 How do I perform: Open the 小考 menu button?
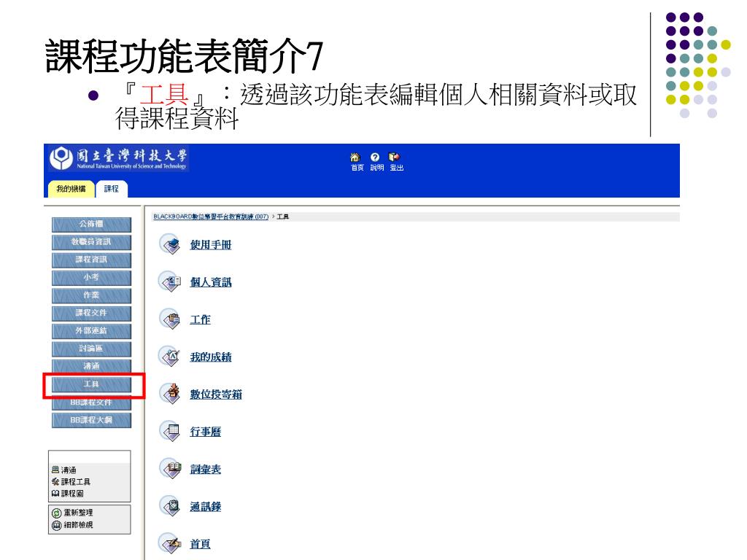(91, 278)
